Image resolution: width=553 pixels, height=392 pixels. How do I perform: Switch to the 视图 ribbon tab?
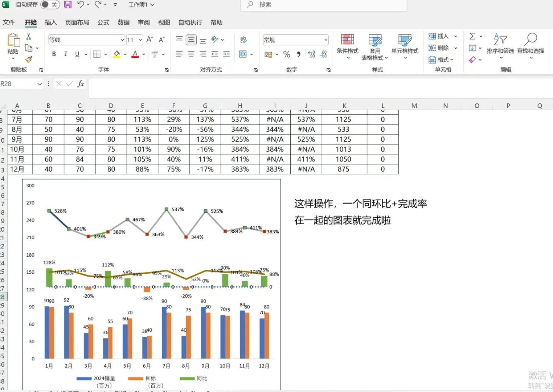pos(164,23)
